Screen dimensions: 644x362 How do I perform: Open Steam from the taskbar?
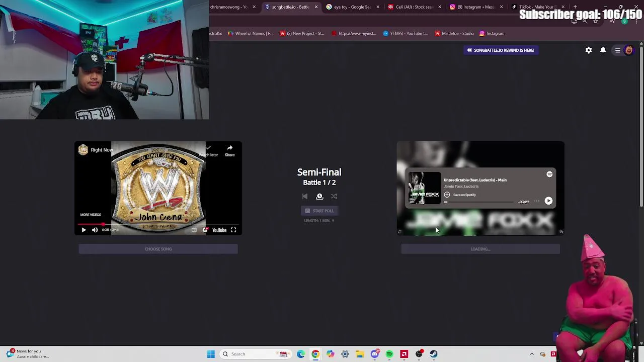[x=434, y=354]
